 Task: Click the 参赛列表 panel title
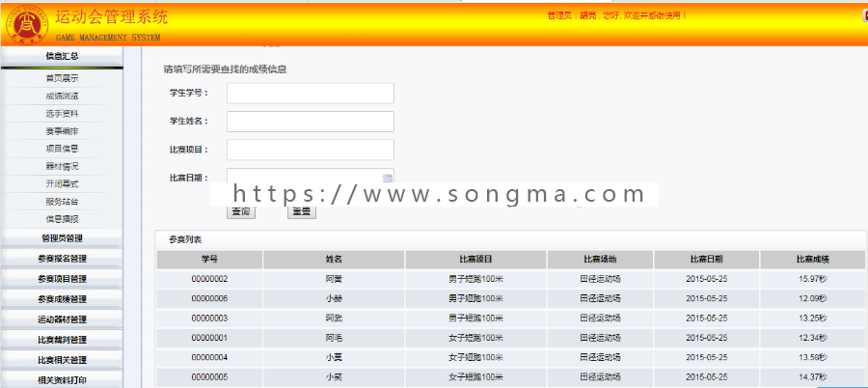tap(185, 240)
